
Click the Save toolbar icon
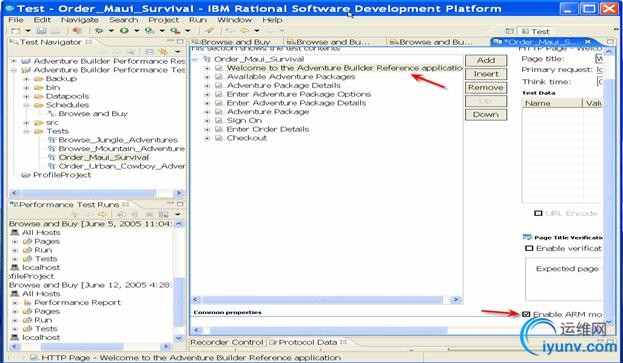pyautogui.click(x=42, y=31)
